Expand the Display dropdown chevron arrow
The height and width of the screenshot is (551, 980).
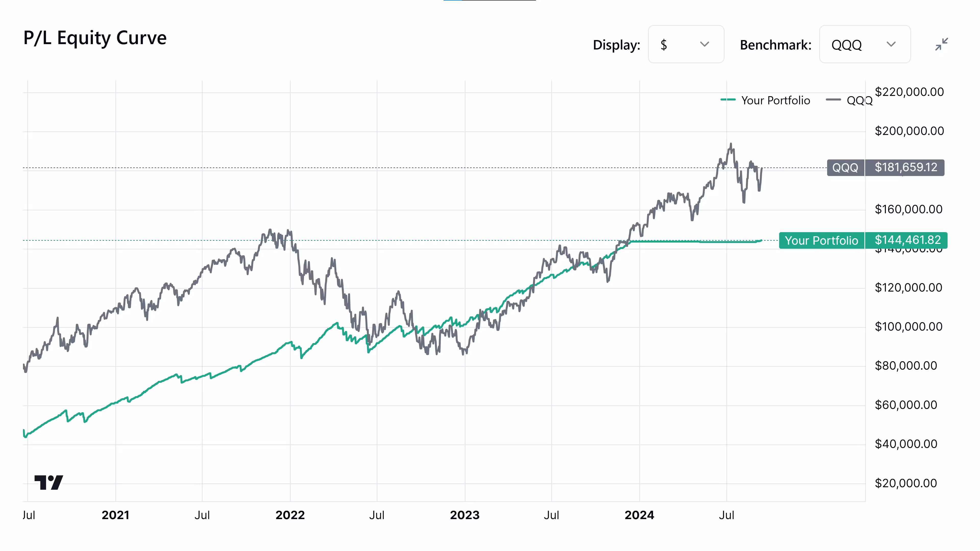705,44
